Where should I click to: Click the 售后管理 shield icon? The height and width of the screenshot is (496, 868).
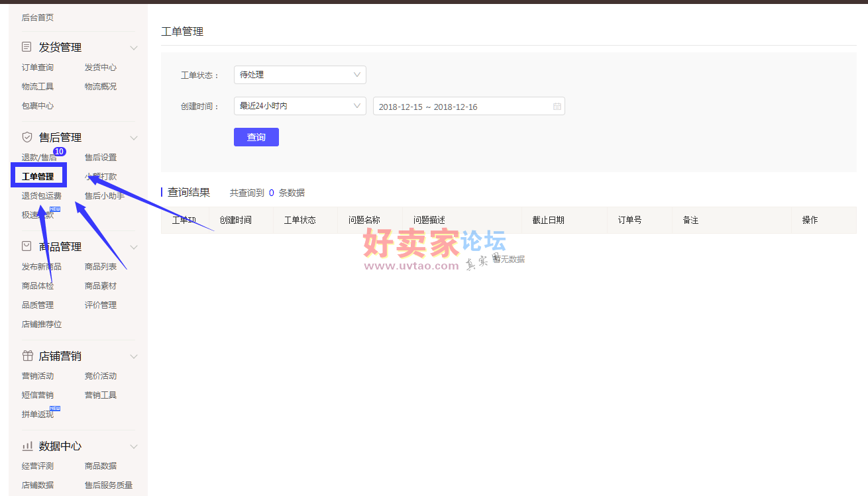(27, 137)
